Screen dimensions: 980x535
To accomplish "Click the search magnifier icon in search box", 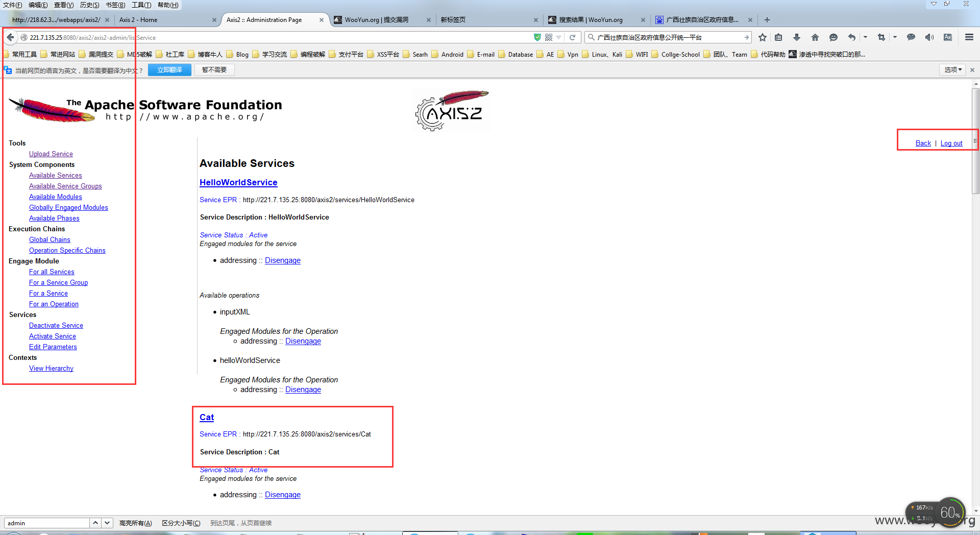I will [x=591, y=37].
